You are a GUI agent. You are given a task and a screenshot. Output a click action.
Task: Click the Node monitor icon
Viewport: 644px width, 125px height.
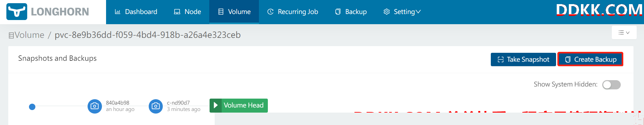pos(177,12)
